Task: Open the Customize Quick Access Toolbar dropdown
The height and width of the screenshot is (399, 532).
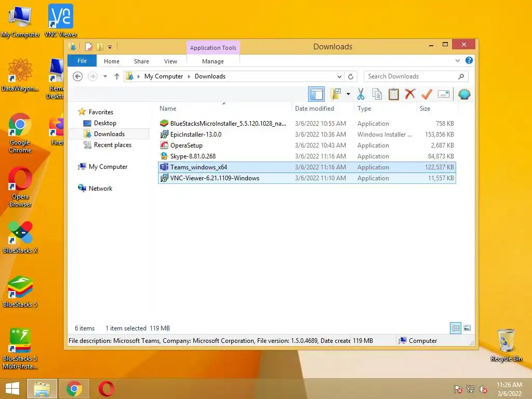Action: pyautogui.click(x=110, y=47)
